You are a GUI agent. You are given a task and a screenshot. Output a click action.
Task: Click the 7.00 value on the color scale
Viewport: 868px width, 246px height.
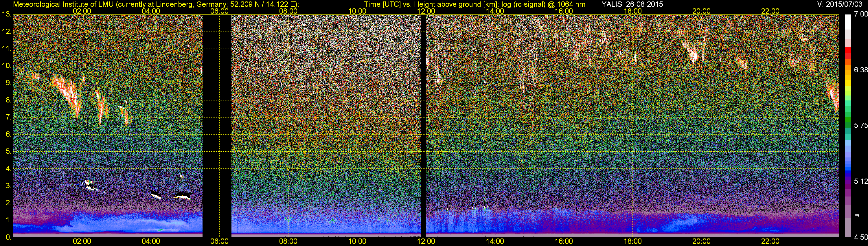click(x=861, y=14)
